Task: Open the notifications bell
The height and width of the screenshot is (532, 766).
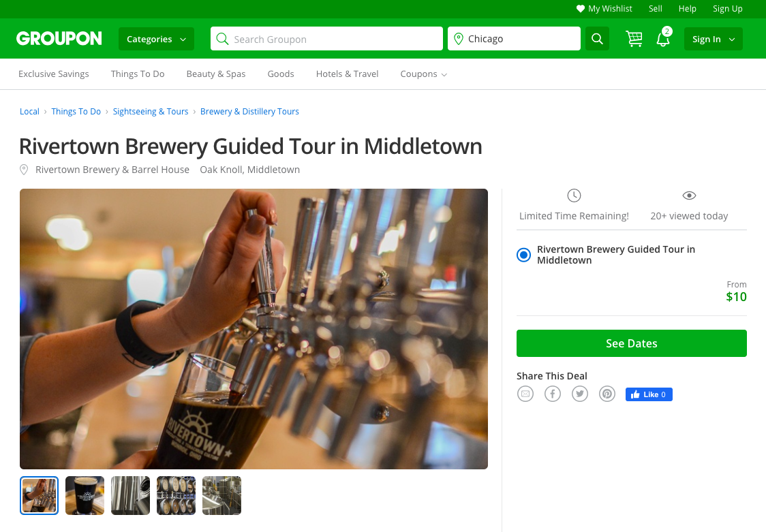Action: pyautogui.click(x=662, y=40)
